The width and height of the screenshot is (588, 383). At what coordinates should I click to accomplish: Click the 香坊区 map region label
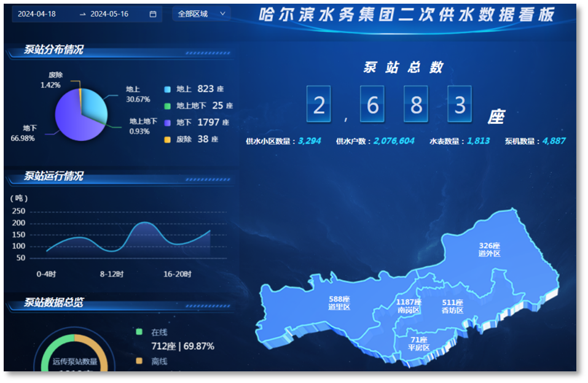453,311
